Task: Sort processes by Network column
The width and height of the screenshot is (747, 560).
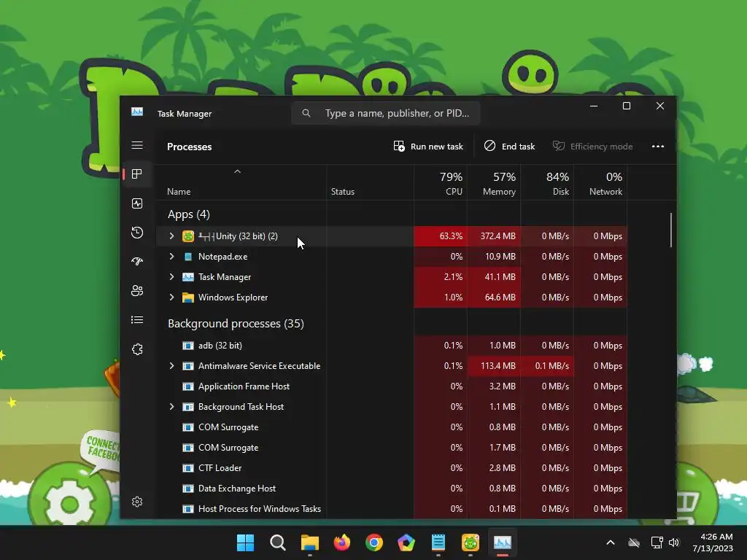Action: 601,184
